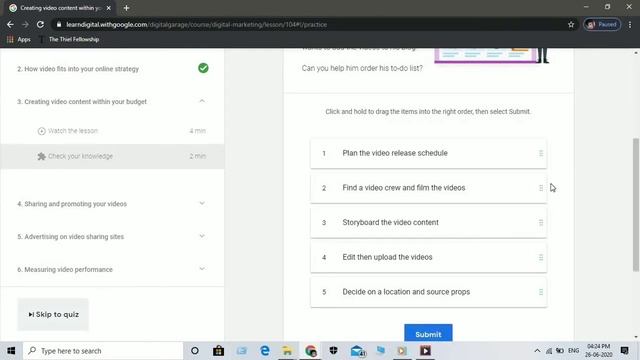Click drag handle on Find a video crew row

(541, 188)
